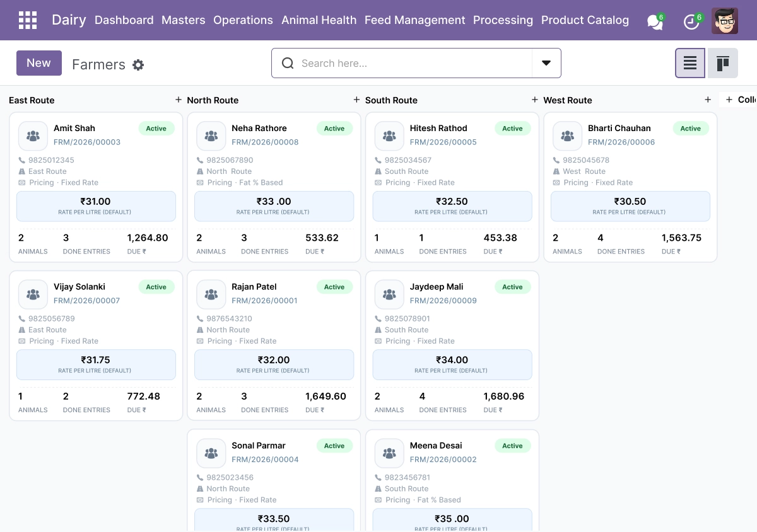Viewport: 757px width, 532px height.
Task: Click due amount 1,649.60
Action: coord(326,396)
